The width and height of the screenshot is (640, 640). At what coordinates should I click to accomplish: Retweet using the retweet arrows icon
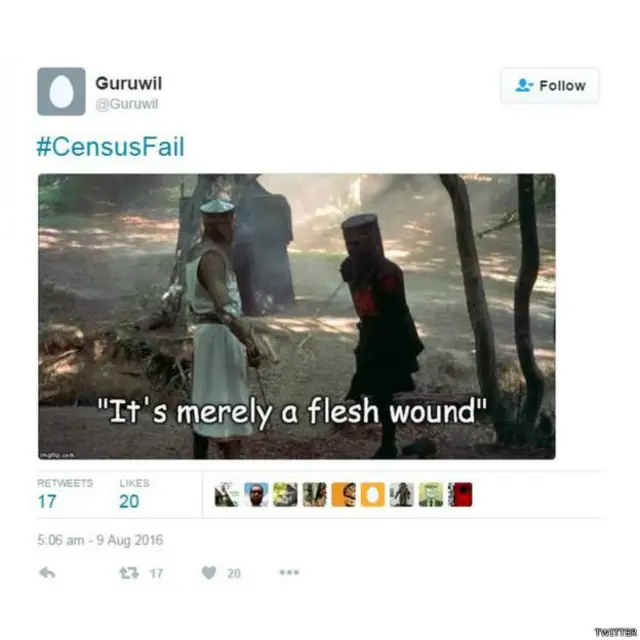[x=129, y=573]
